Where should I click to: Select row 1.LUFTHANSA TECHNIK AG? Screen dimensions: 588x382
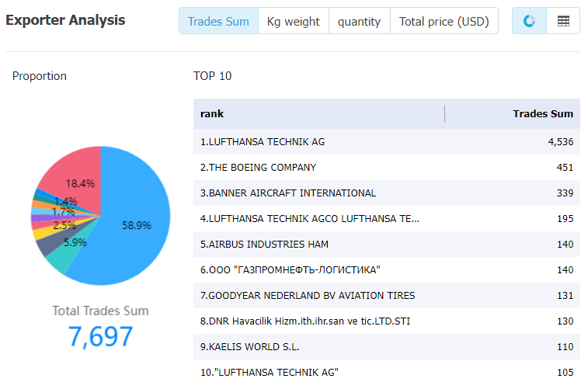coord(387,142)
